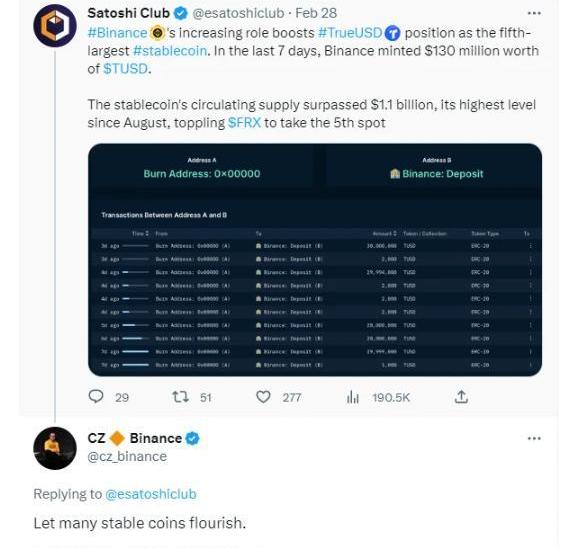Open more options on CZ Binance reply

click(x=534, y=438)
